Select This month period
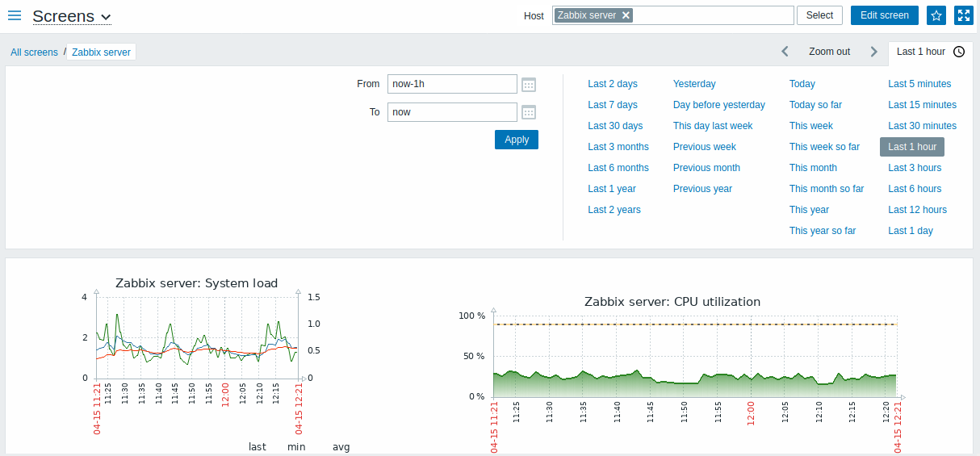Screen dimensions: 980x456 (x=813, y=168)
